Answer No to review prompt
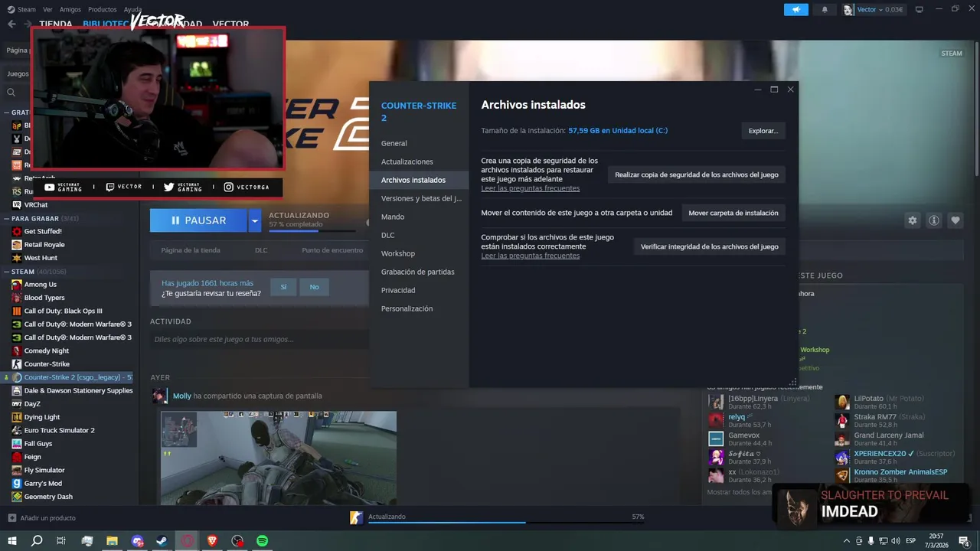Screen dimensions: 980x551 point(314,287)
